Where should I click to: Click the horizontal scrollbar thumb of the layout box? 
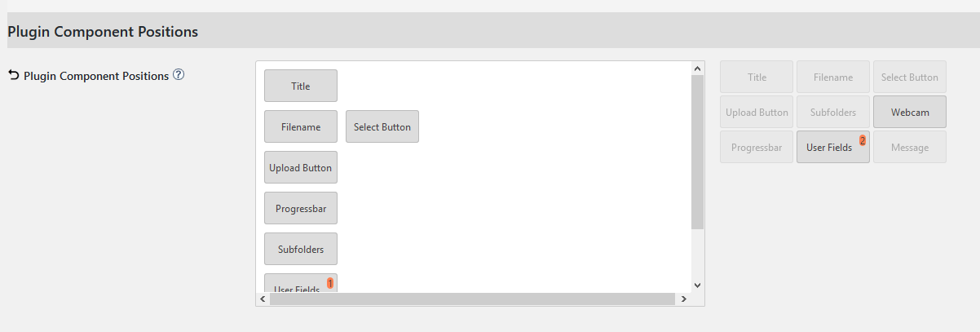(473, 299)
